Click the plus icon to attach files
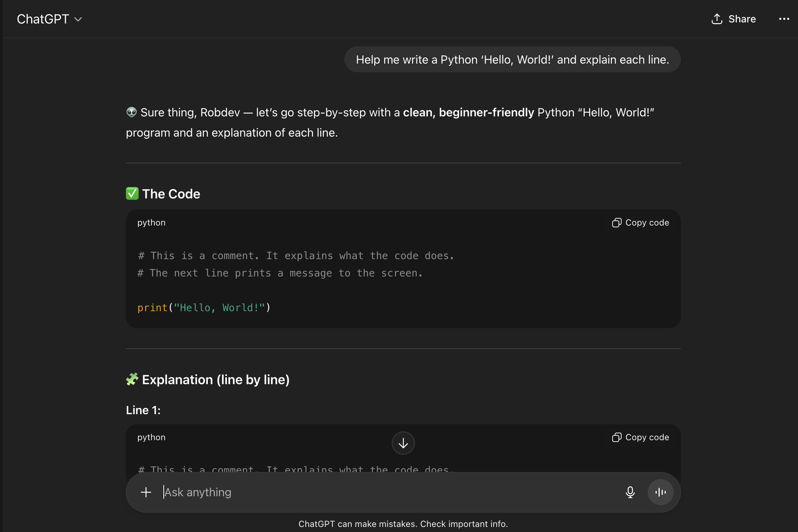Image resolution: width=798 pixels, height=532 pixels. [146, 492]
